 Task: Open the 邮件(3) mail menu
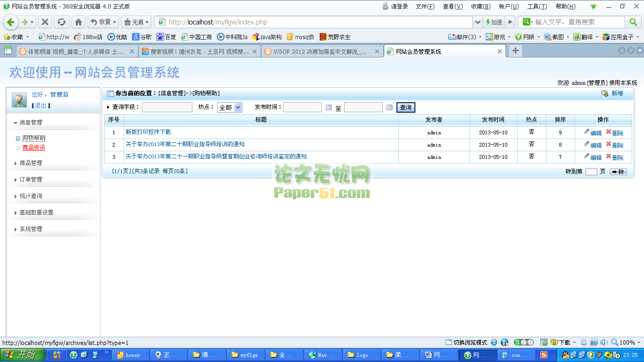click(465, 37)
